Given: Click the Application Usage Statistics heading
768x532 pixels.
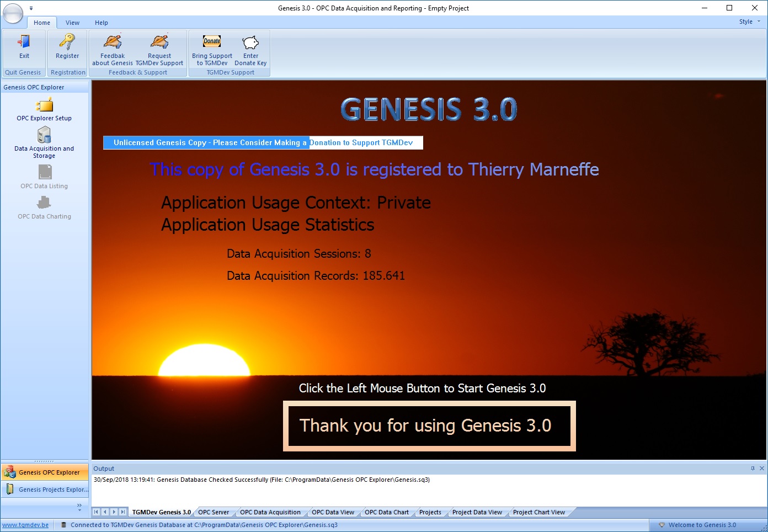Looking at the screenshot, I should (x=268, y=225).
